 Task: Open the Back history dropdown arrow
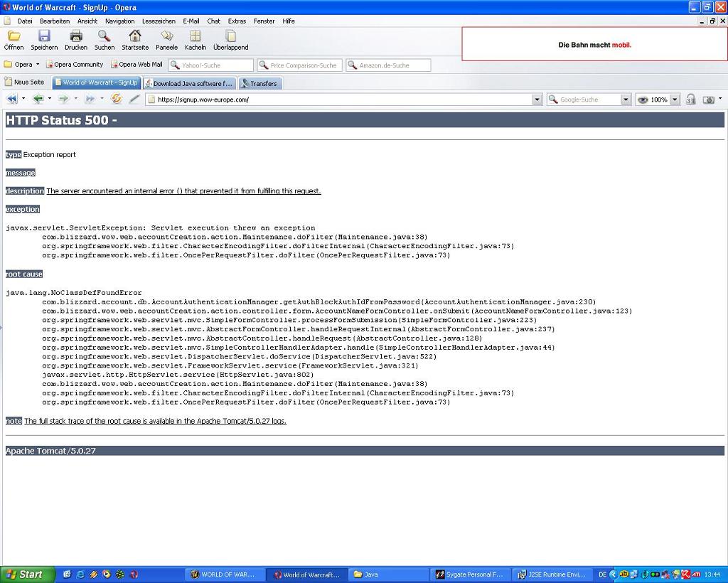tap(49, 99)
